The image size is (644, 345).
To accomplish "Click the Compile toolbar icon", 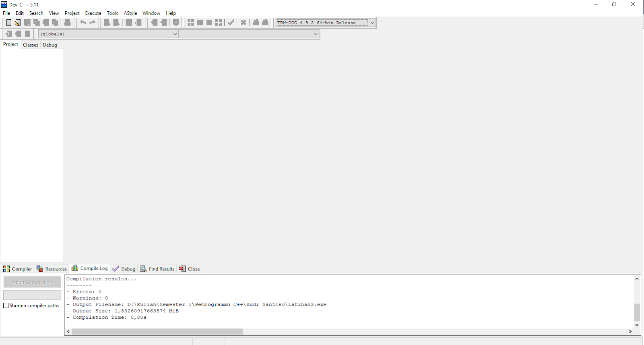I will click(x=191, y=23).
